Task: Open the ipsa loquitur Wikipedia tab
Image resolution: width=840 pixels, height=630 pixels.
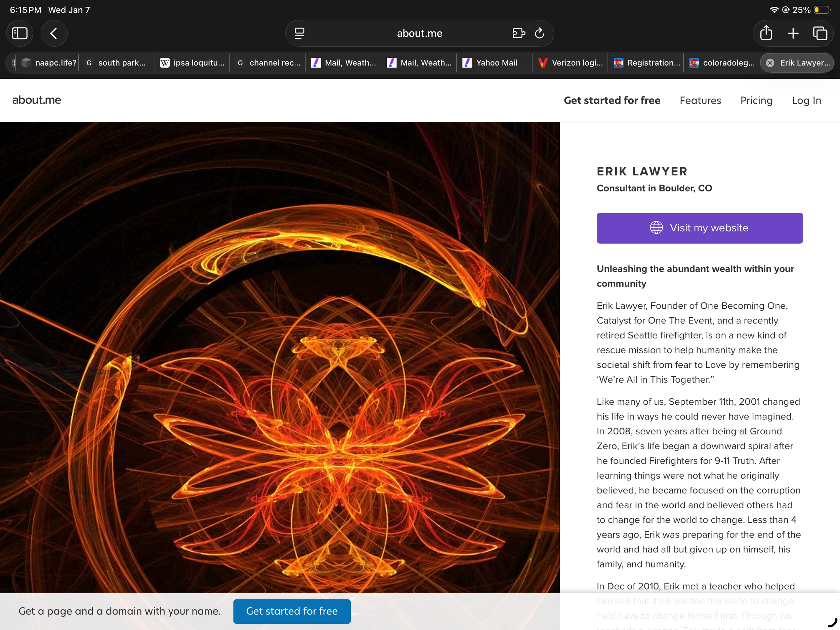Action: [x=192, y=63]
